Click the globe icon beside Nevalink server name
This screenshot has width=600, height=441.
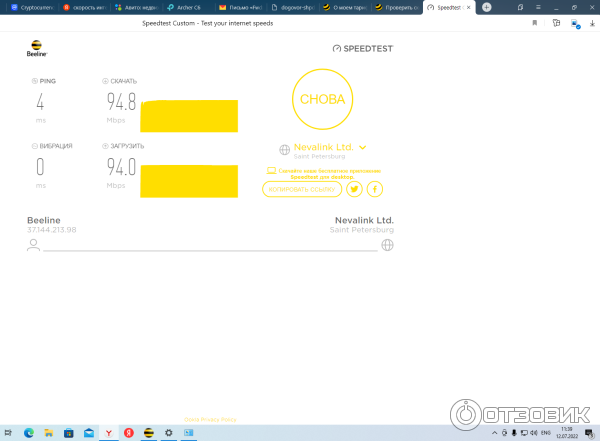point(284,151)
